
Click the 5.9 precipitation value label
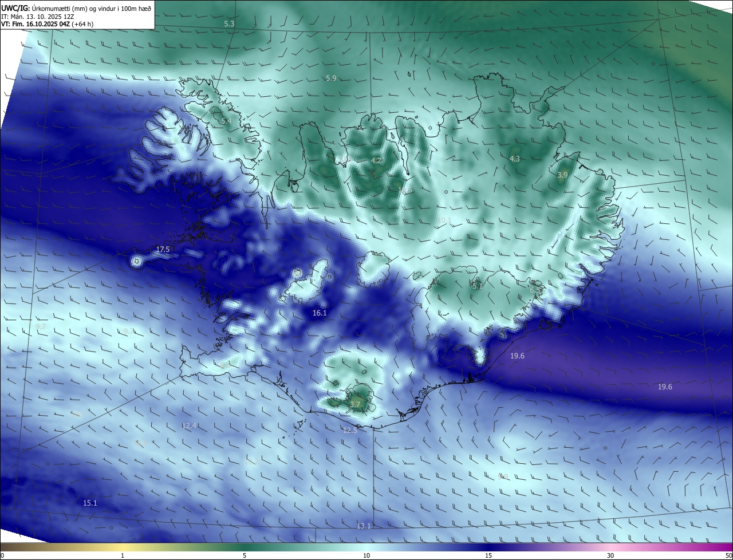pos(331,78)
